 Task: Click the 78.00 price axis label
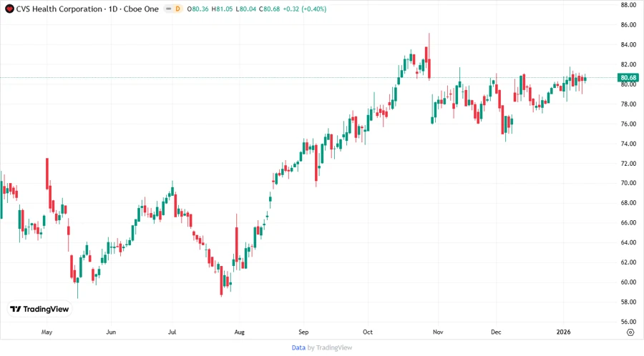coord(628,104)
